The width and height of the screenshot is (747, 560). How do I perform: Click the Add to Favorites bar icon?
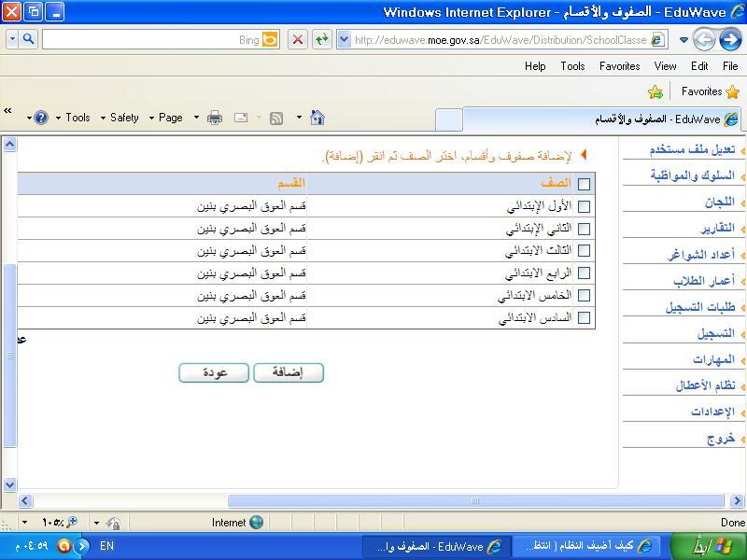coord(655,91)
